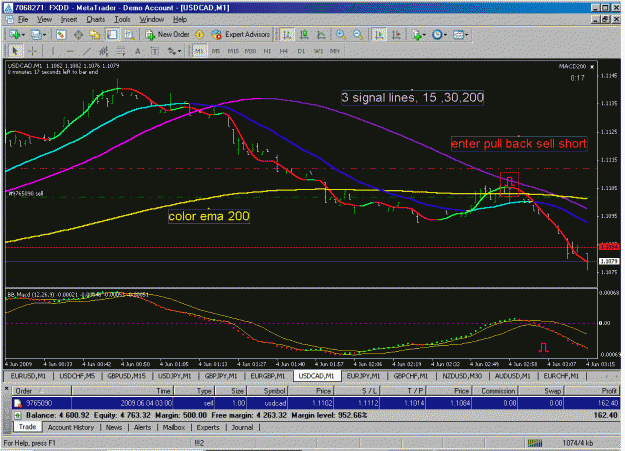Viewport: 625px width, 451px height.
Task: Open the View menu
Action: [x=44, y=19]
